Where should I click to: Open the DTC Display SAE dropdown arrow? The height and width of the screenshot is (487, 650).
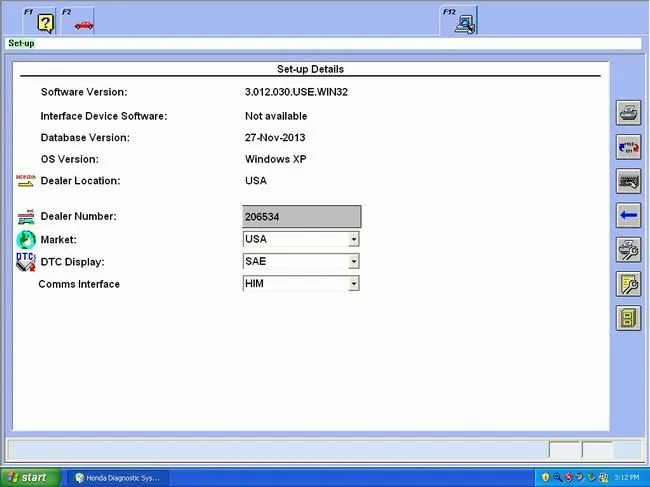(x=354, y=262)
